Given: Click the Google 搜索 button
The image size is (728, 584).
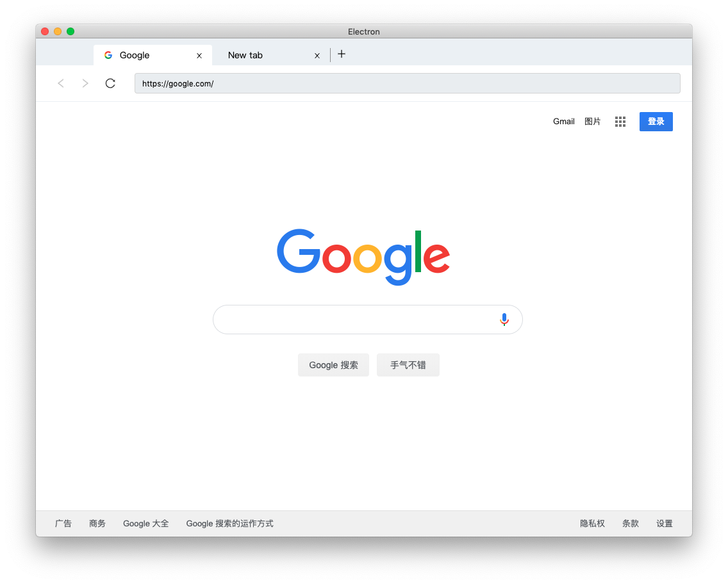Looking at the screenshot, I should (333, 365).
